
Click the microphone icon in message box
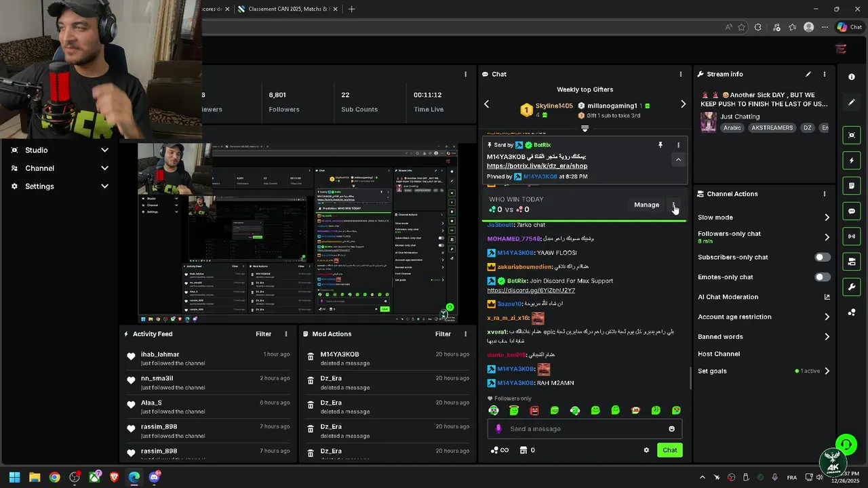point(498,428)
